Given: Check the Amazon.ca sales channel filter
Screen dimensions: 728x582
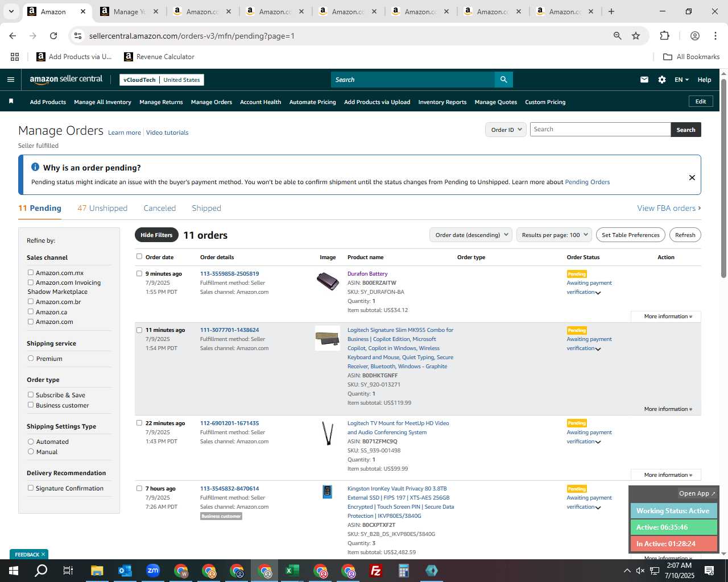Looking at the screenshot, I should click(x=31, y=311).
